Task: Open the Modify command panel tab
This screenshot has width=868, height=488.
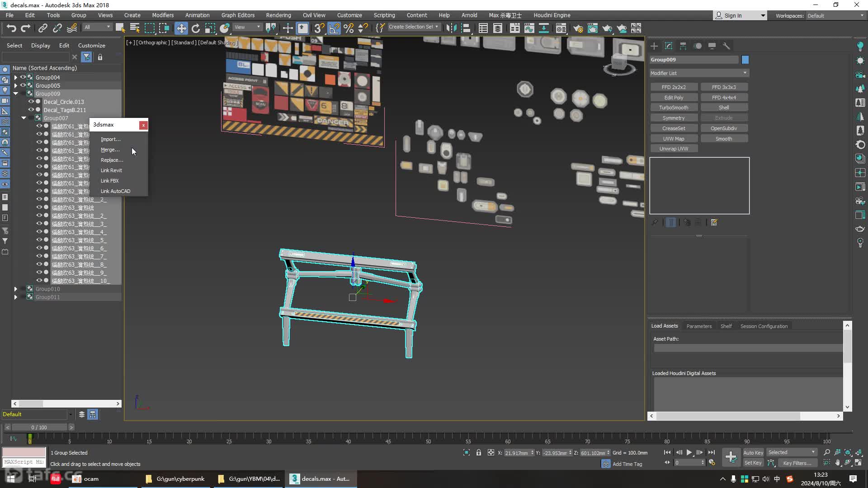Action: (669, 46)
